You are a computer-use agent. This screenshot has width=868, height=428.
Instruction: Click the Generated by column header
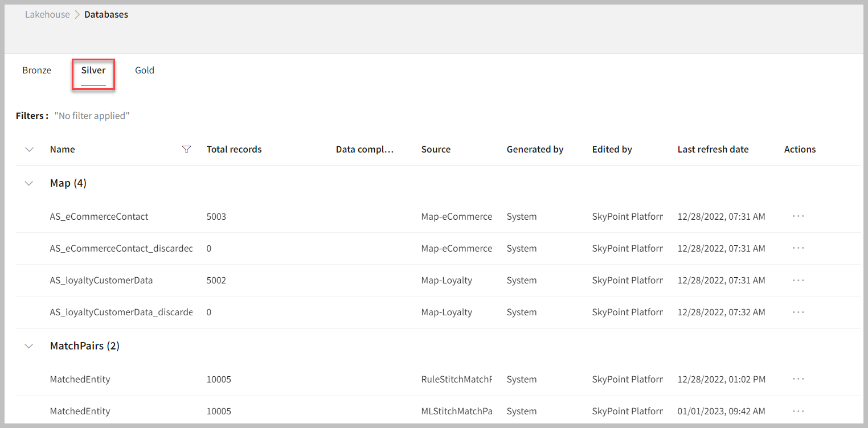535,150
